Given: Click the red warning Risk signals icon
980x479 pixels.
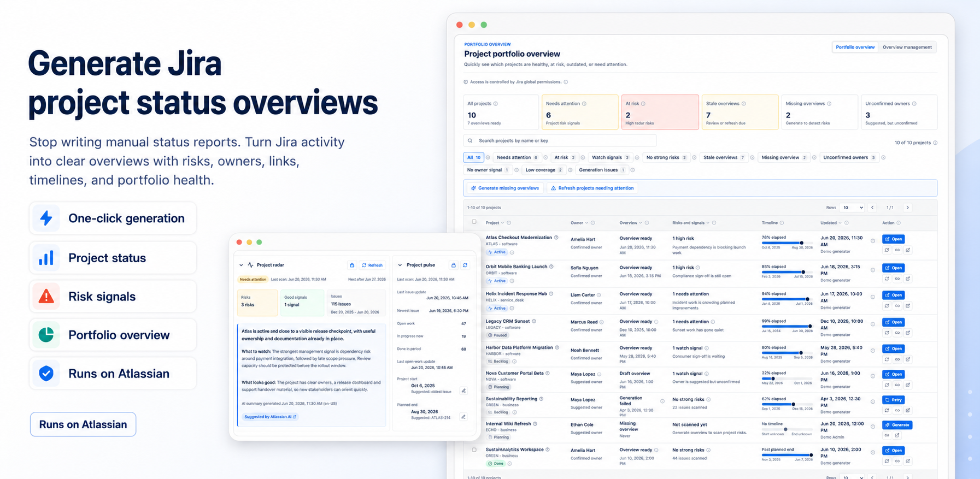Looking at the screenshot, I should tap(46, 297).
